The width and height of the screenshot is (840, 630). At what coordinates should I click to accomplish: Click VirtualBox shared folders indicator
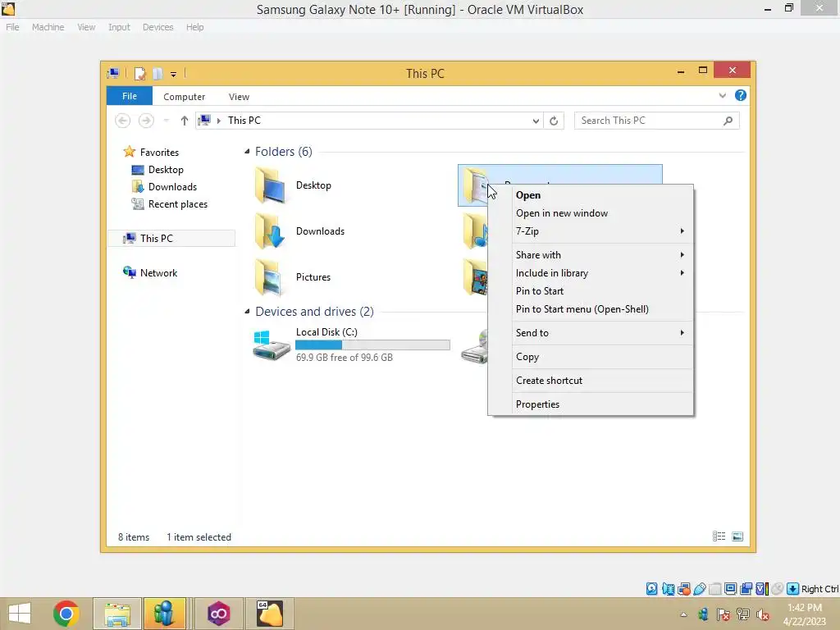coord(715,589)
